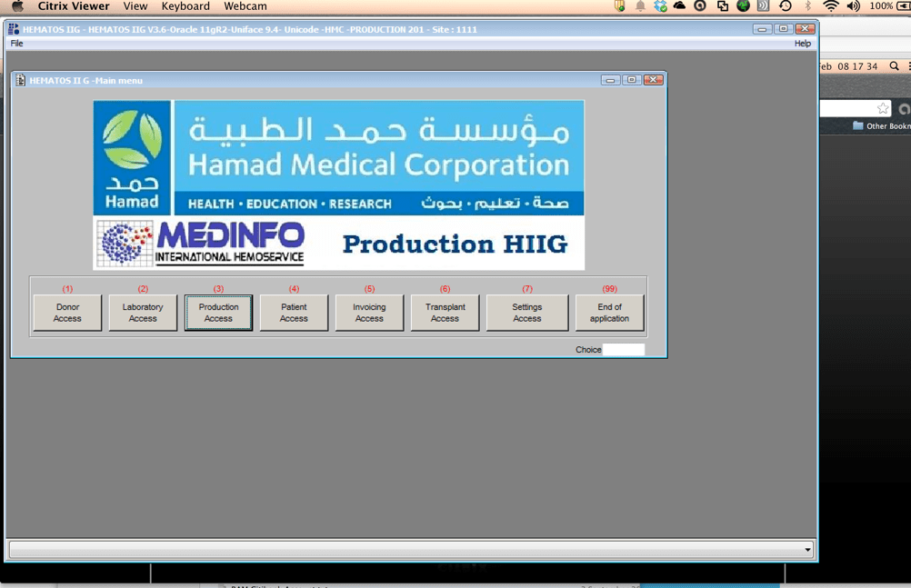The width and height of the screenshot is (911, 588).
Task: Click the Dropbox icon in menu bar
Action: pyautogui.click(x=660, y=6)
